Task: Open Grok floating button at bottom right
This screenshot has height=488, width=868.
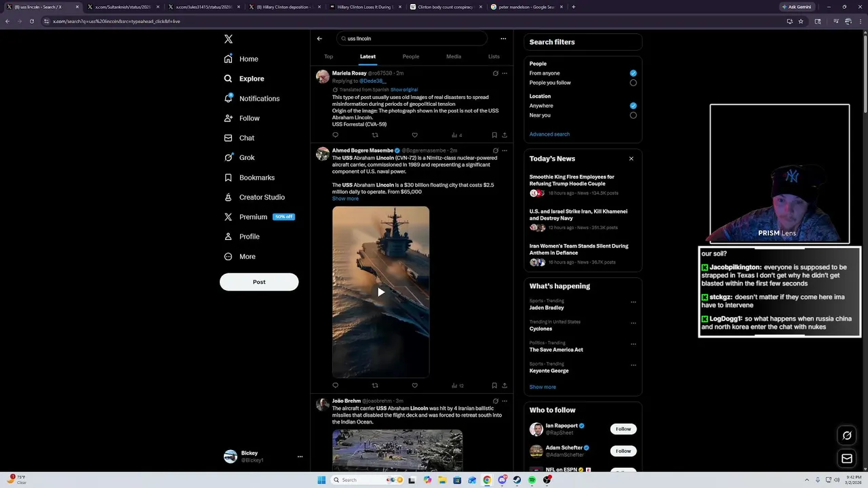Action: click(847, 435)
